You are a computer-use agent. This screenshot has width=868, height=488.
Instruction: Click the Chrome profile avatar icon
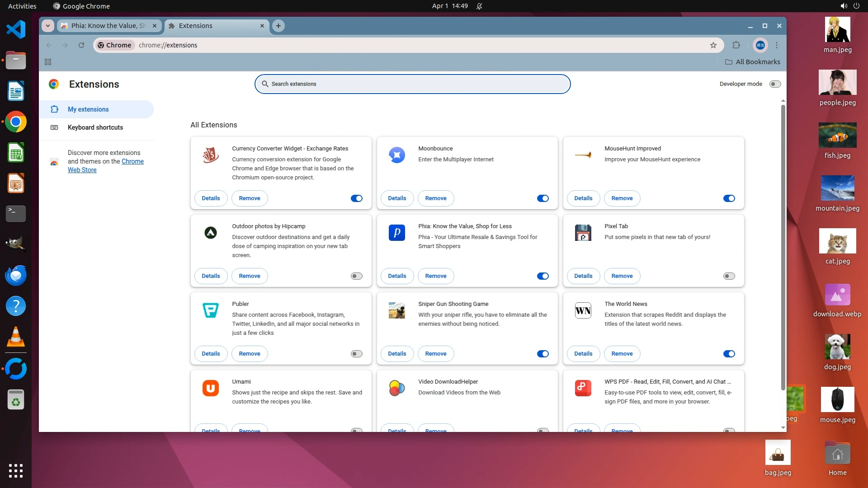(x=760, y=45)
